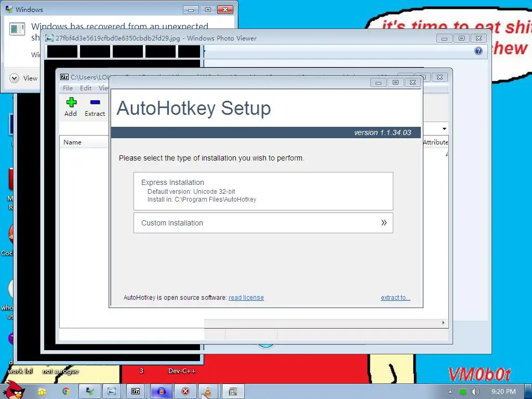Viewport: 532px width, 399px height.
Task: Expand Custom Installation chevron arrow
Action: 384,222
